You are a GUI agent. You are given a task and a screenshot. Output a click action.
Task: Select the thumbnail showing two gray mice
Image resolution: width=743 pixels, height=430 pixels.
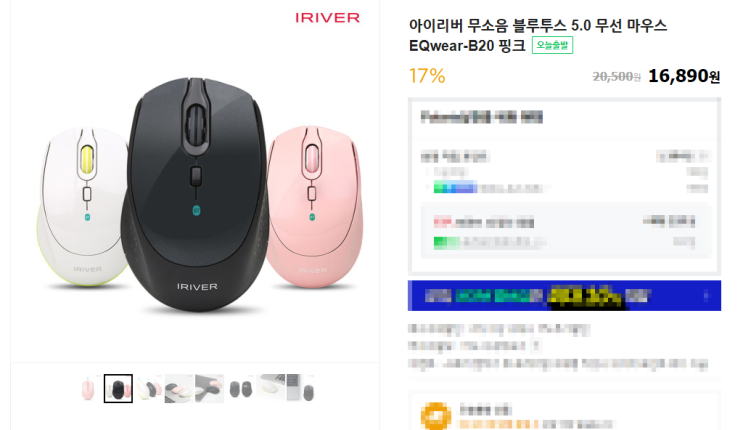pyautogui.click(x=240, y=388)
